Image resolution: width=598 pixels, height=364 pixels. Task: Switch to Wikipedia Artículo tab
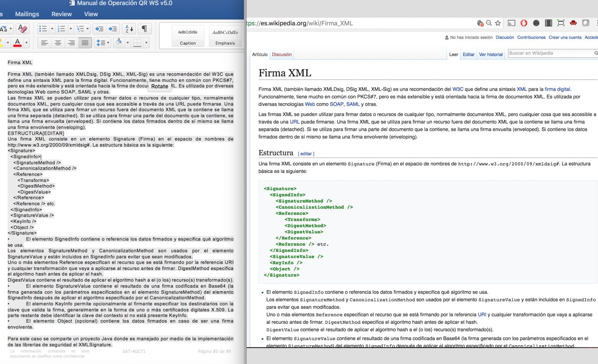260,55
